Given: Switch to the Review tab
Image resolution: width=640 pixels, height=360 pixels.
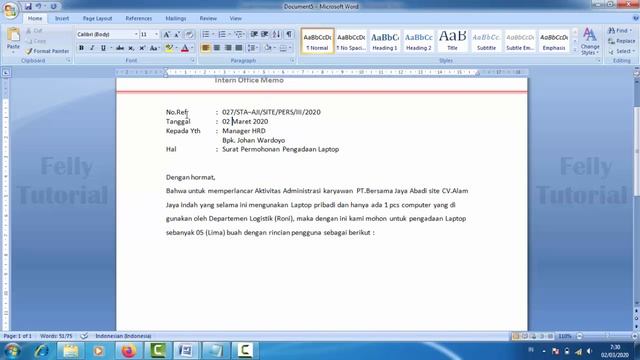Looking at the screenshot, I should (208, 18).
